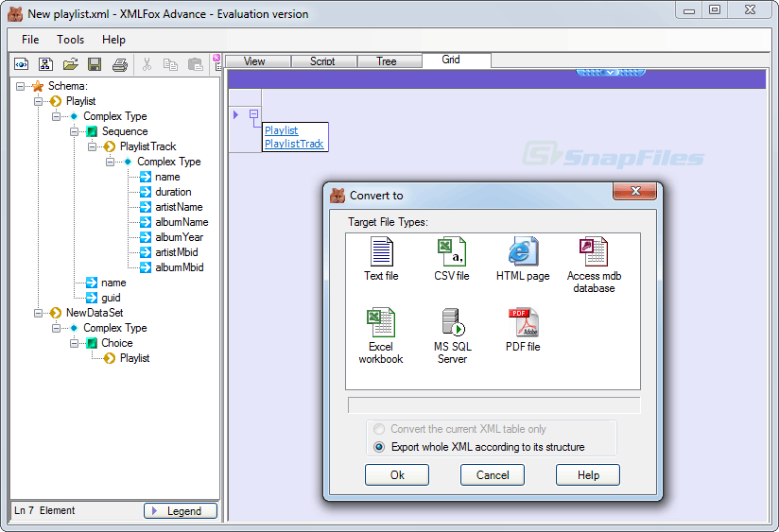
Task: Click the guid attribute arrow icon
Action: [92, 298]
